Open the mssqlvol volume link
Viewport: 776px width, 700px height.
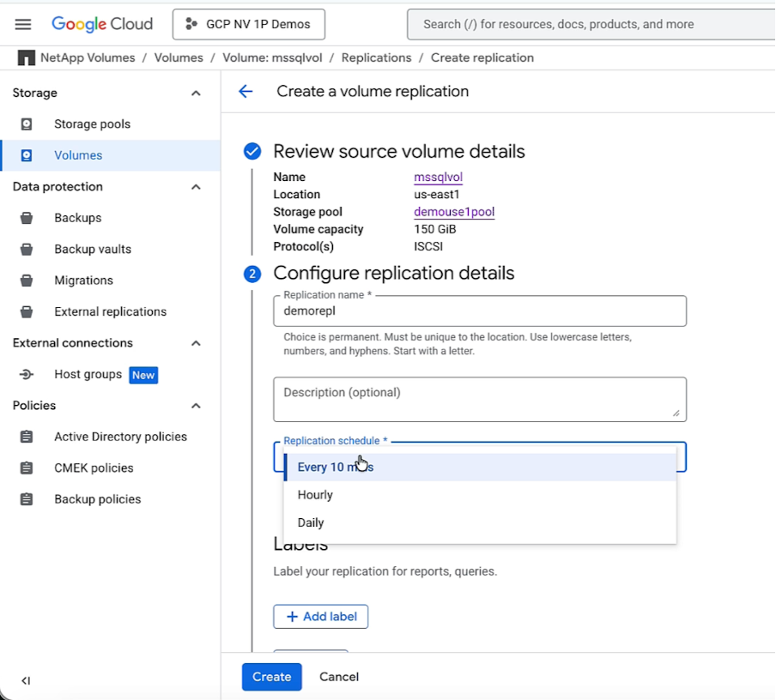(438, 177)
